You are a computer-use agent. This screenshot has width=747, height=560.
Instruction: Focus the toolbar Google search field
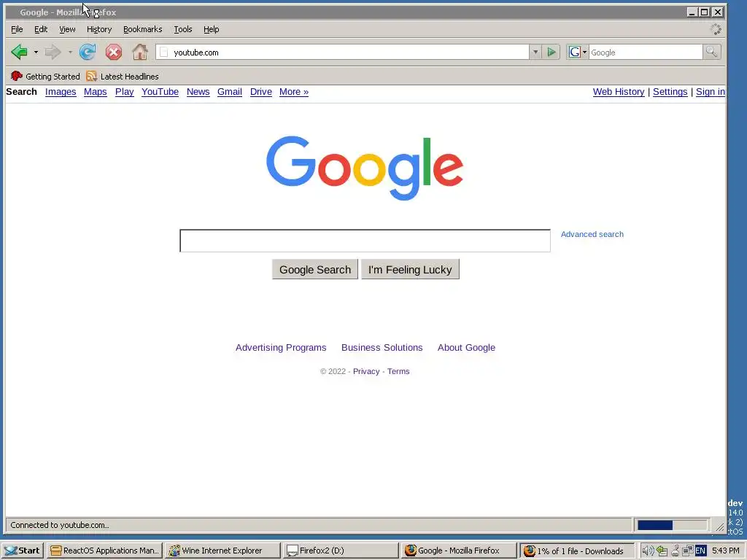click(x=646, y=52)
